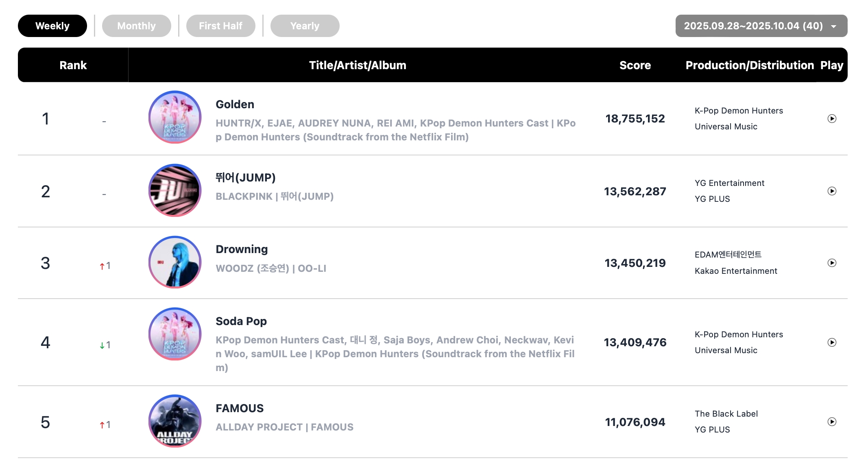Play Drowning by WOODZ
The height and width of the screenshot is (463, 868).
click(x=832, y=263)
